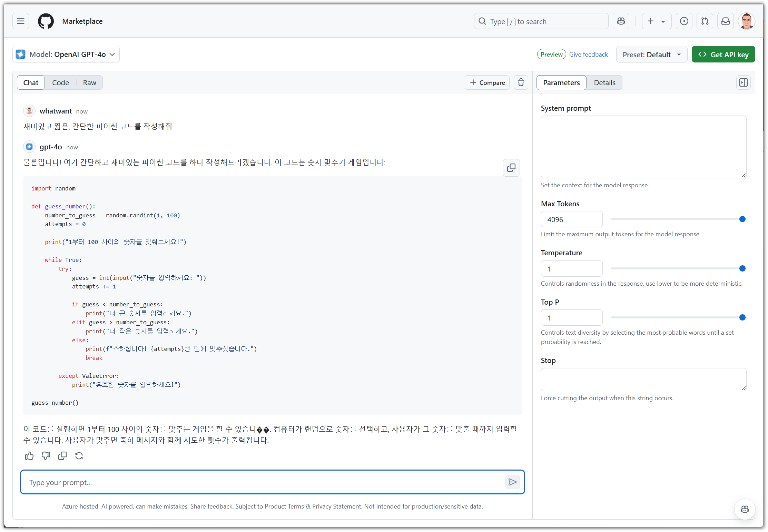Open pull requests icon in header
Image resolution: width=768 pixels, height=532 pixels.
(x=705, y=21)
